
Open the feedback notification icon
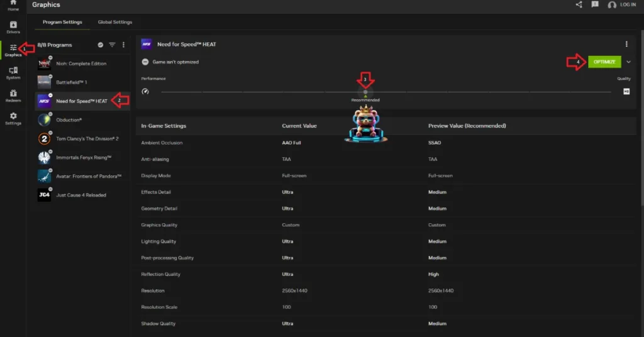tap(595, 4)
